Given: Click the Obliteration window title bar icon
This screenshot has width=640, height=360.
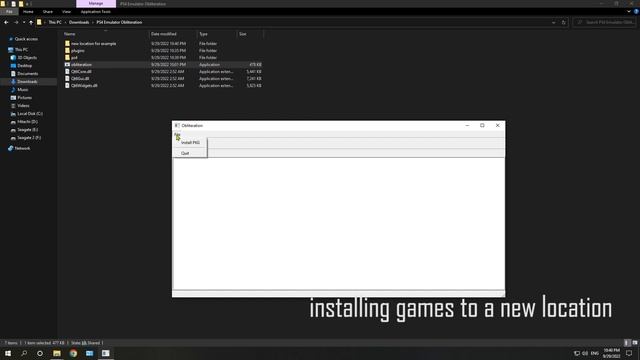Looking at the screenshot, I should click(177, 125).
